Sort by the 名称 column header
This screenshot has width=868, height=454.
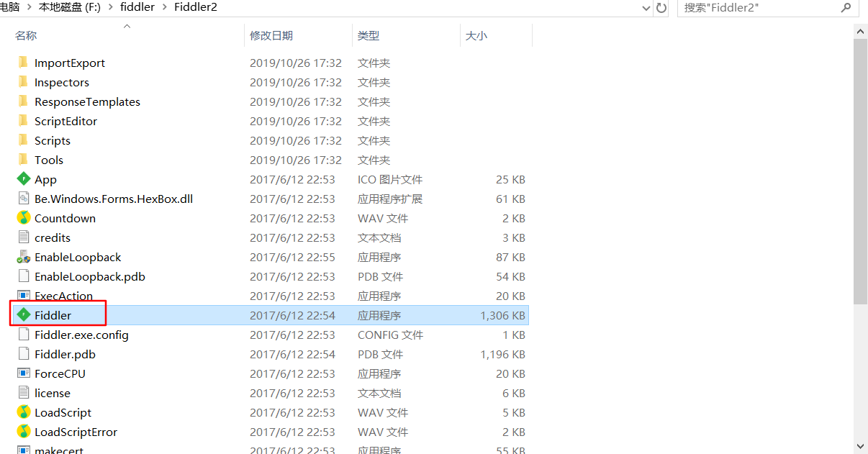pos(27,35)
